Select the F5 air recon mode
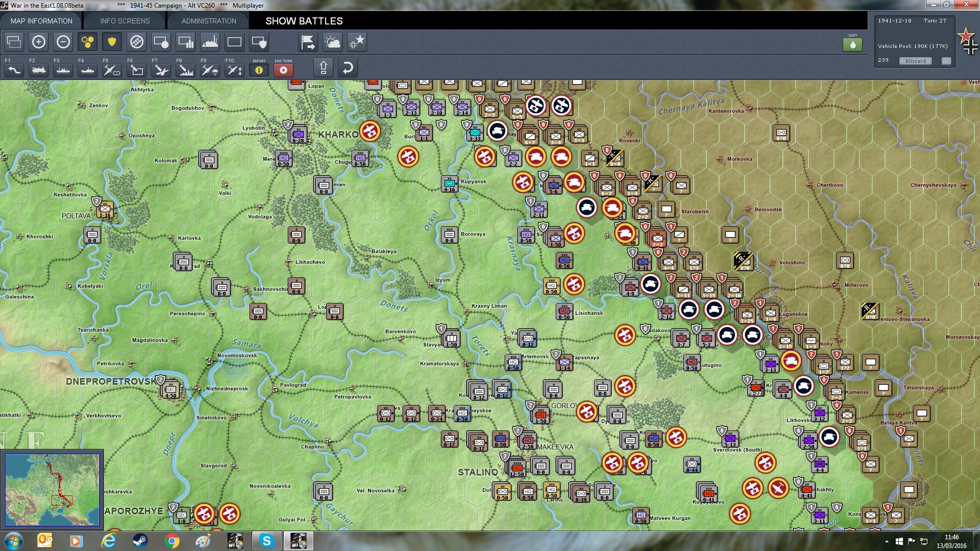This screenshot has height=551, width=980. 112,70
